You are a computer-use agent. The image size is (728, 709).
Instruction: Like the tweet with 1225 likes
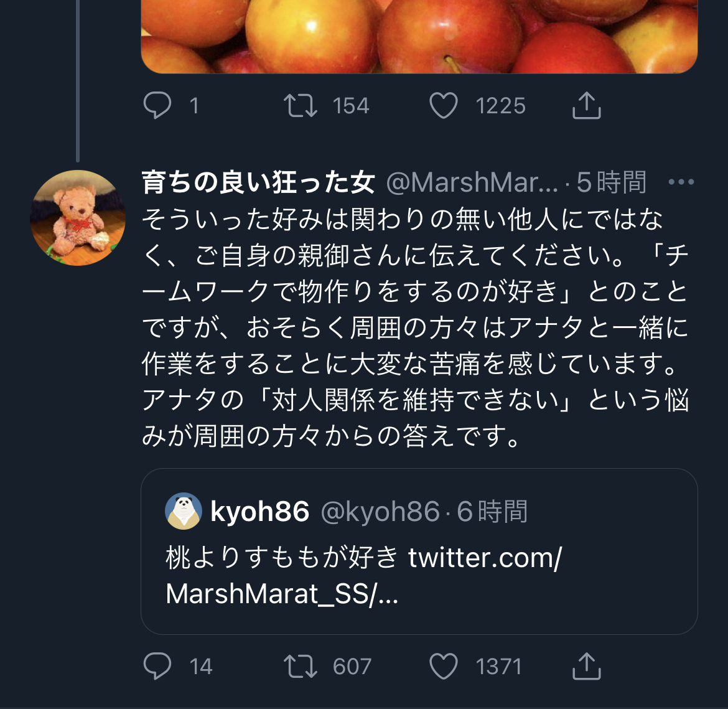click(444, 106)
